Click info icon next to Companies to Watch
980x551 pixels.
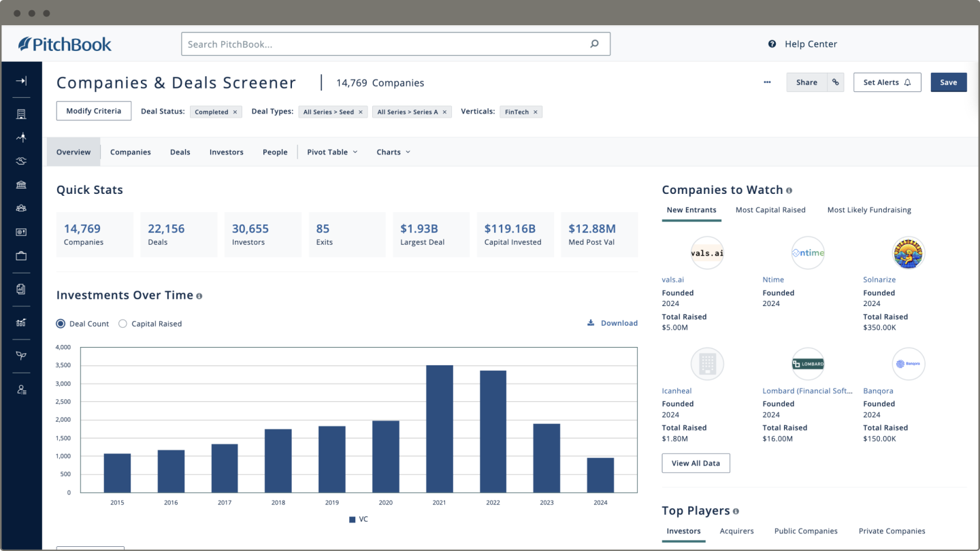(789, 190)
